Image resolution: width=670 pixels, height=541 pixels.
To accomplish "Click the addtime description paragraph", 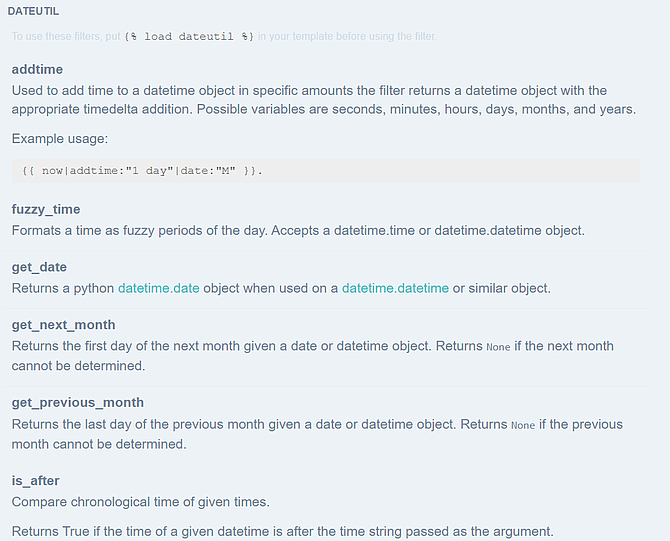I will [323, 100].
